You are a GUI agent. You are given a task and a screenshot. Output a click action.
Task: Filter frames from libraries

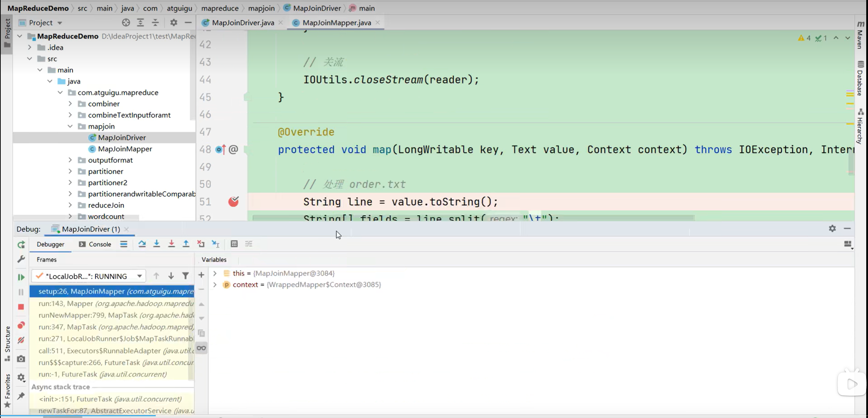pyautogui.click(x=185, y=276)
